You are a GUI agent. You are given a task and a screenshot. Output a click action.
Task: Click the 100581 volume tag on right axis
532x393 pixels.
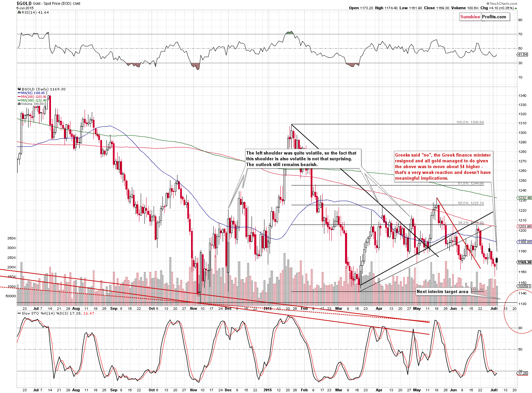coord(524,286)
